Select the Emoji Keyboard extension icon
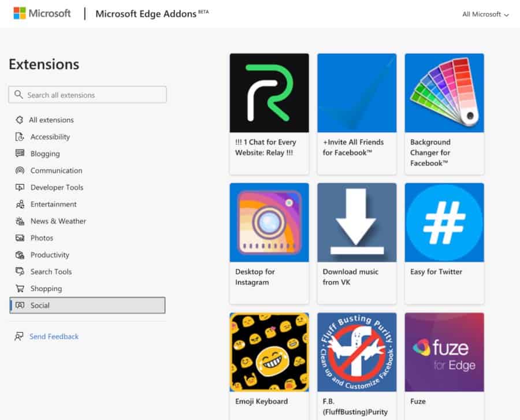520x420 pixels. pos(269,352)
